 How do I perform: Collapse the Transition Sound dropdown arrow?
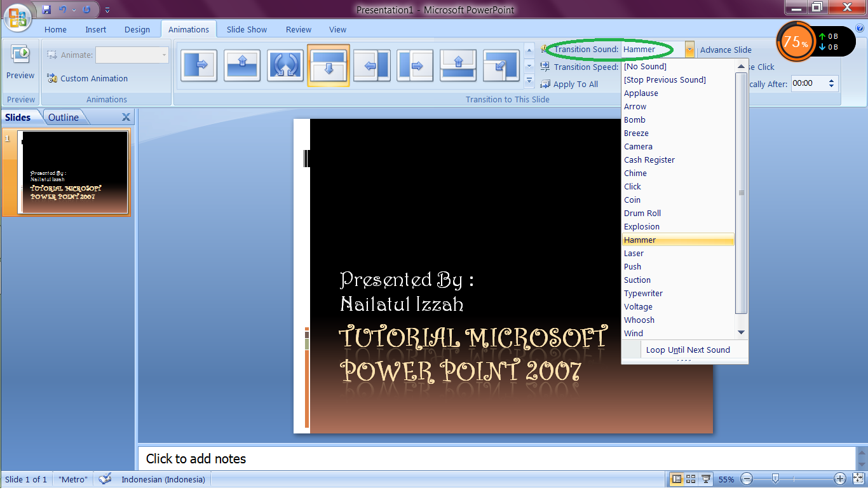click(x=689, y=50)
